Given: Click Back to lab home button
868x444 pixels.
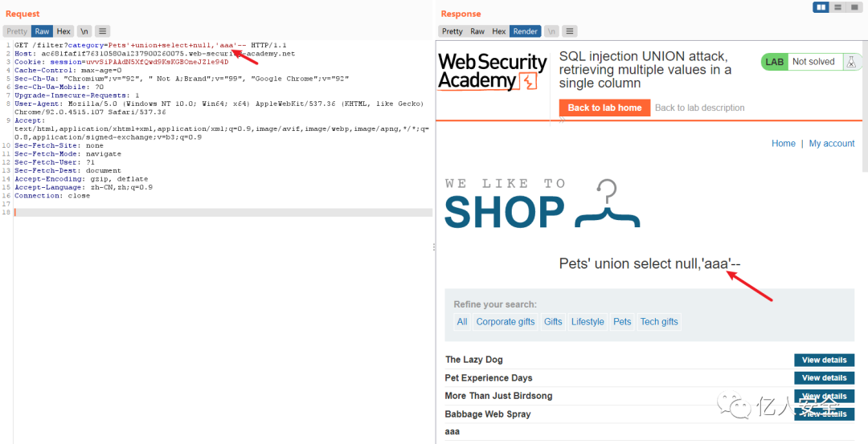Looking at the screenshot, I should [x=604, y=108].
